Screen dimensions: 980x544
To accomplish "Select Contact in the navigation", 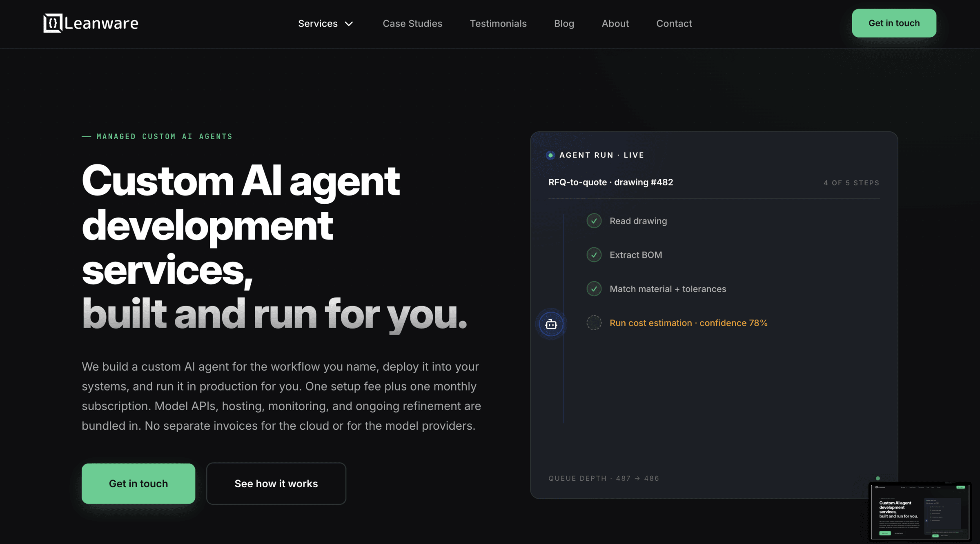I will tap(674, 24).
